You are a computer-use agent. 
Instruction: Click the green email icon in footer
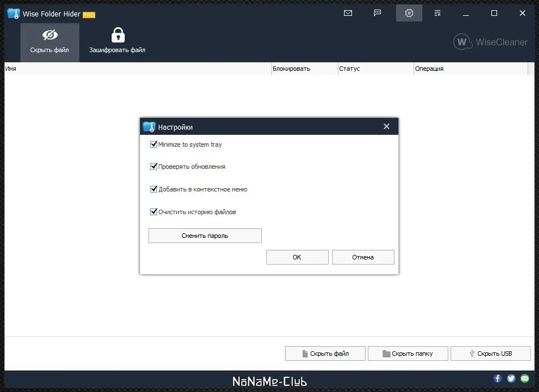point(525,378)
